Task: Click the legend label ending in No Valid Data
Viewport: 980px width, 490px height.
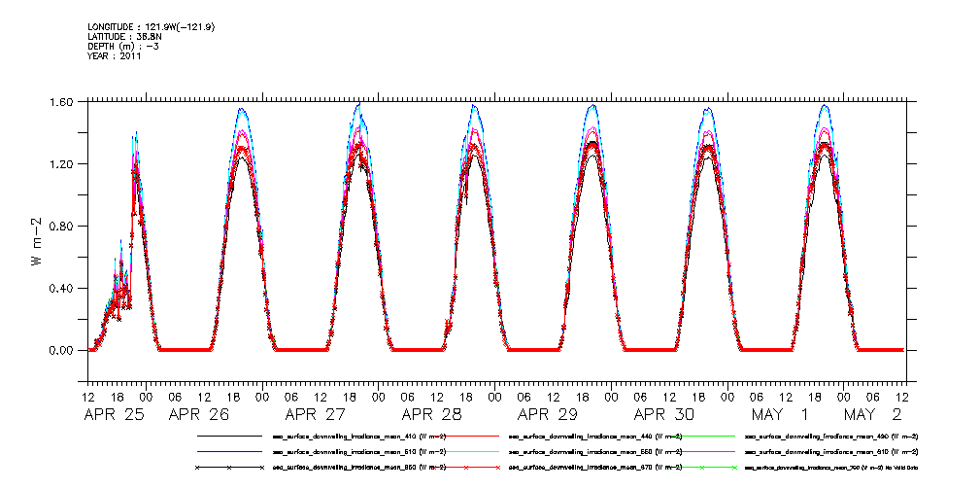Action: tap(831, 468)
